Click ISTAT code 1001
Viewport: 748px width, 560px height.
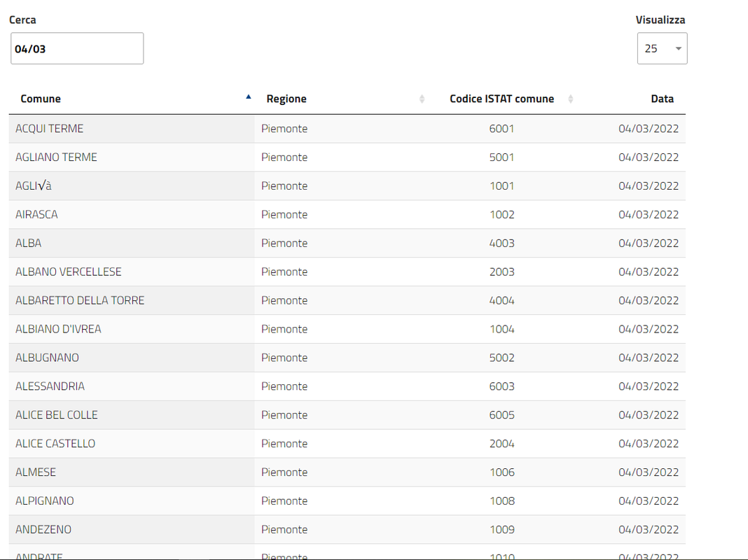click(x=502, y=186)
